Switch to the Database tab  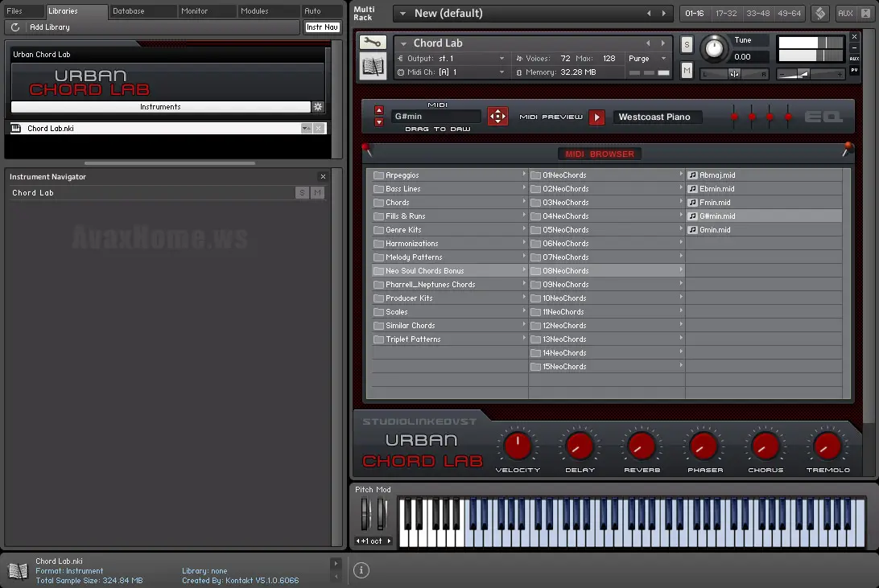coord(142,10)
